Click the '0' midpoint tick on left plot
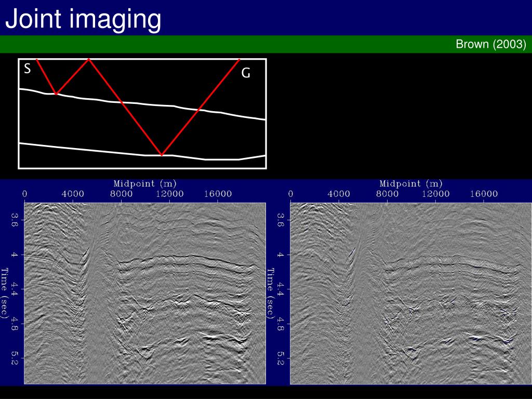Viewport: 532px width, 399px height. (24, 194)
